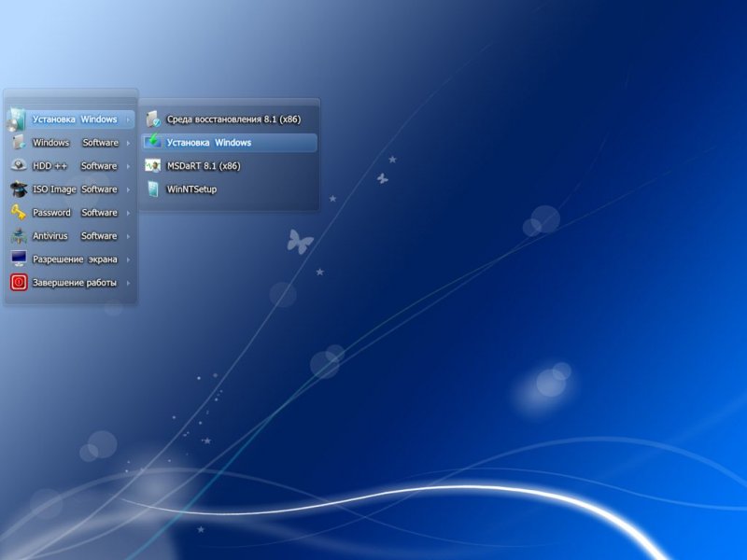Click the Разрешение экрана monitor icon
Screen dimensions: 747x560
click(19, 259)
